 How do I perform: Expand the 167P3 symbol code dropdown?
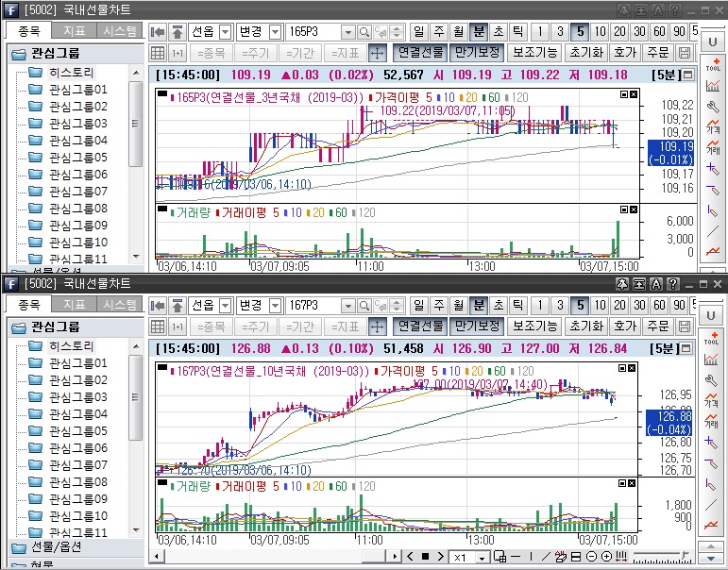pos(347,306)
